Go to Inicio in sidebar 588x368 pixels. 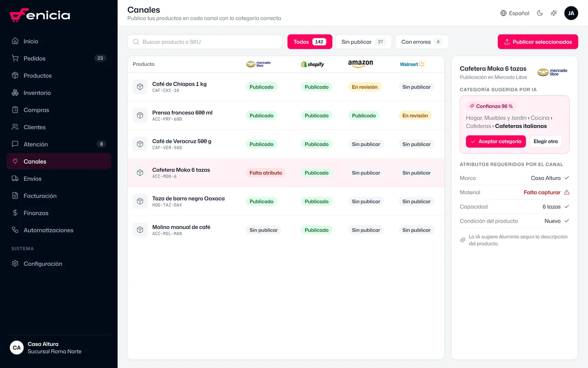[59, 41]
